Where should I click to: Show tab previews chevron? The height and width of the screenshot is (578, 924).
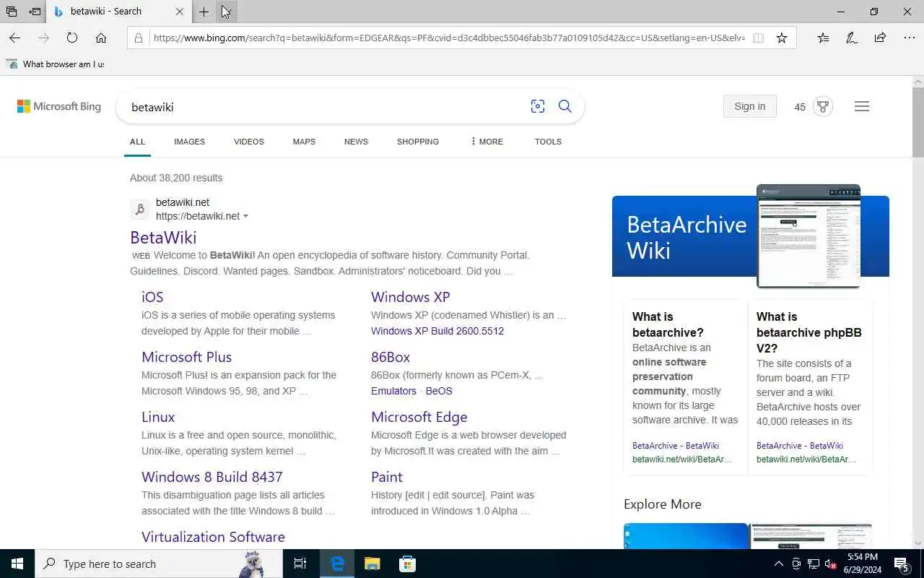pos(226,12)
